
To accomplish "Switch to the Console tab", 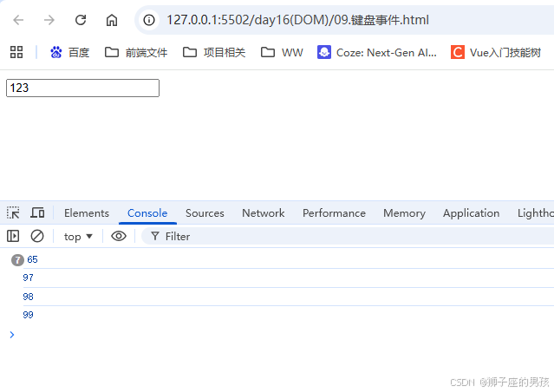I will point(147,213).
